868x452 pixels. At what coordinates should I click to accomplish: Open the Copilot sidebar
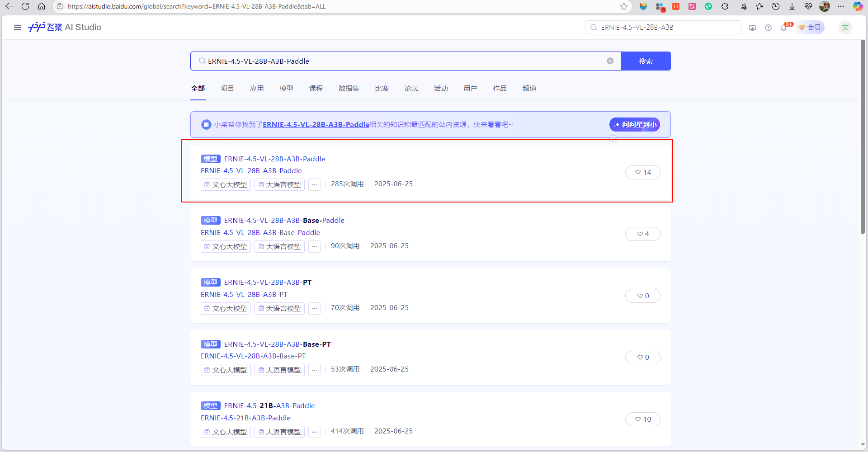pos(858,6)
